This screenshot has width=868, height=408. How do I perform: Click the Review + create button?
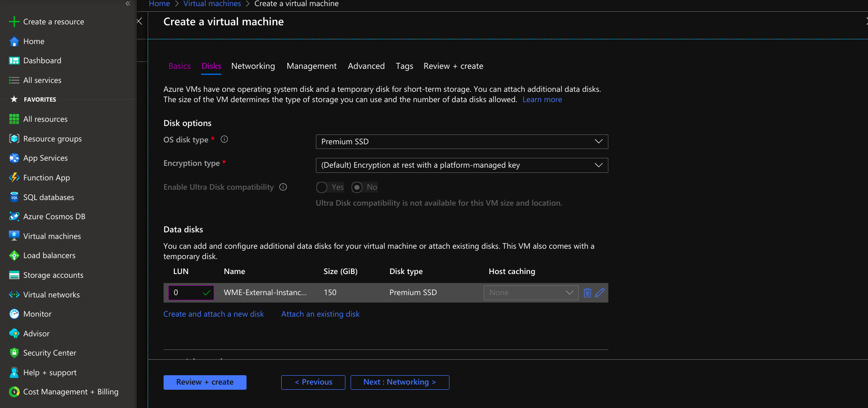click(205, 382)
